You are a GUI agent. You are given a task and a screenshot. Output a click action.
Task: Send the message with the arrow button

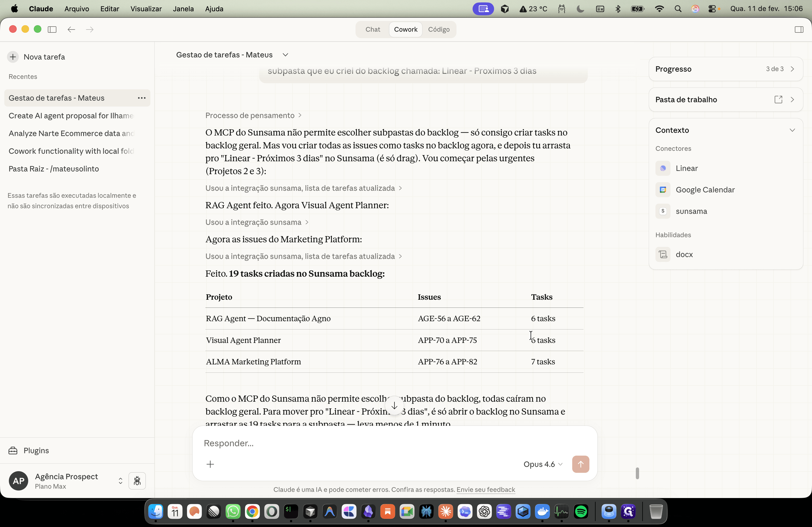tap(580, 464)
